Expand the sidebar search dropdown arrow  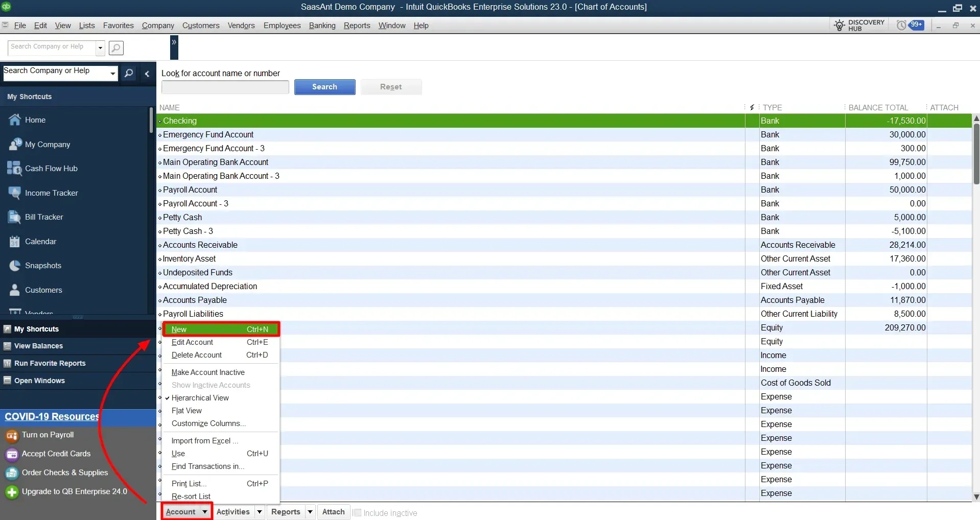click(x=113, y=73)
